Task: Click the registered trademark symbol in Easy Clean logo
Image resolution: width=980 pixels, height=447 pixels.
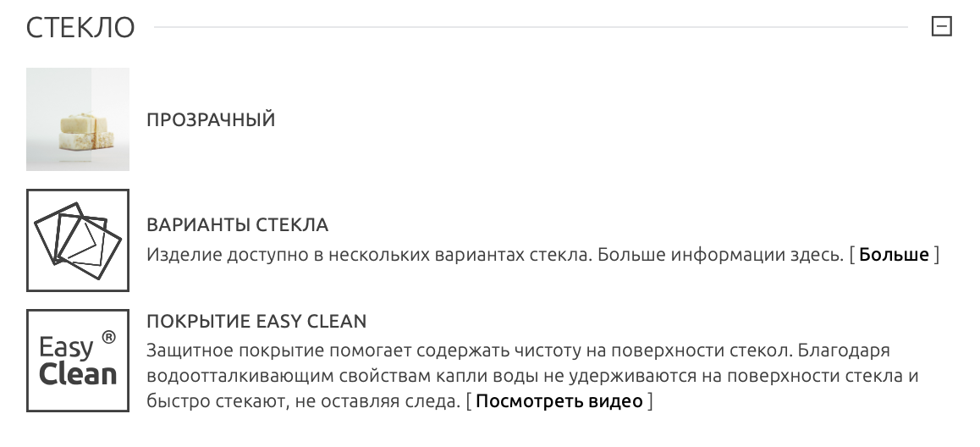Action: coord(108,338)
